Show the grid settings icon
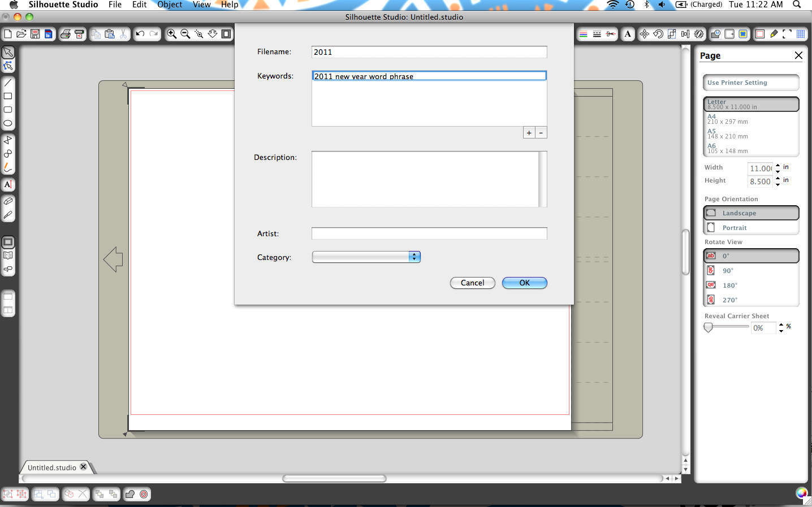This screenshot has height=507, width=812. (801, 34)
